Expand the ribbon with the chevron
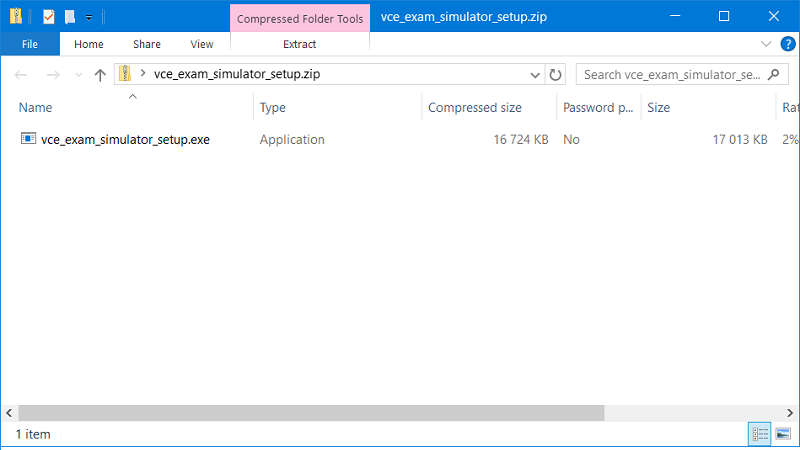Image resolution: width=800 pixels, height=450 pixels. pos(766,44)
